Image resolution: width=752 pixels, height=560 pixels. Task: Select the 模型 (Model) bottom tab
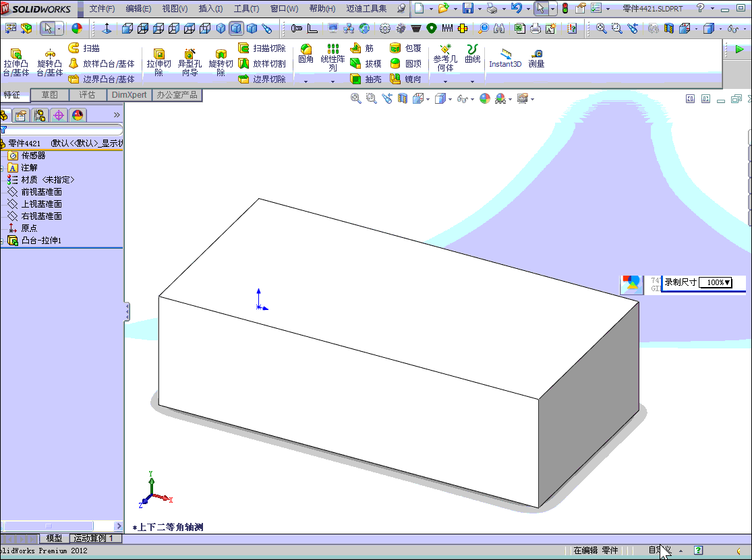tap(54, 538)
